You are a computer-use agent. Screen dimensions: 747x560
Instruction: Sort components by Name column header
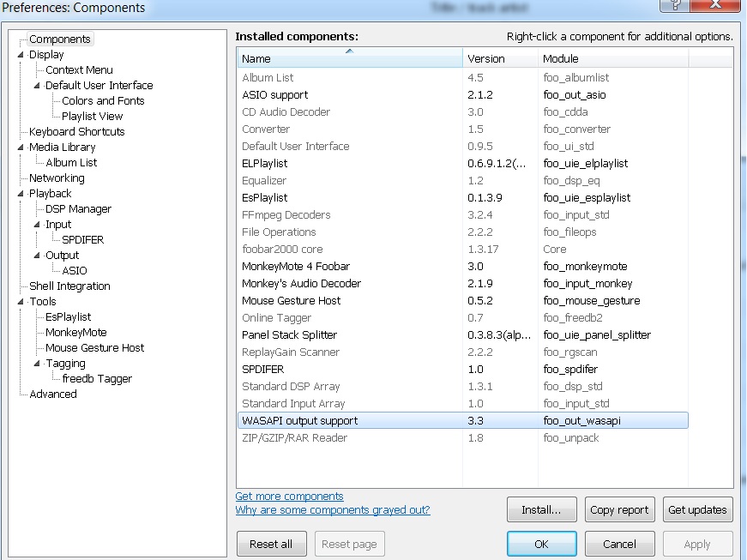350,58
